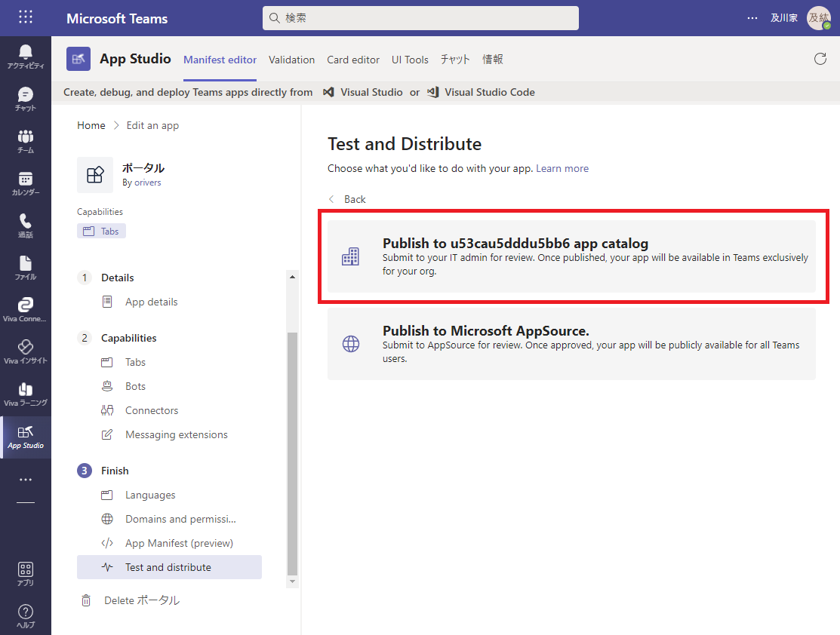
Task: Click Publish to Microsoft AppSource option
Action: coord(571,343)
